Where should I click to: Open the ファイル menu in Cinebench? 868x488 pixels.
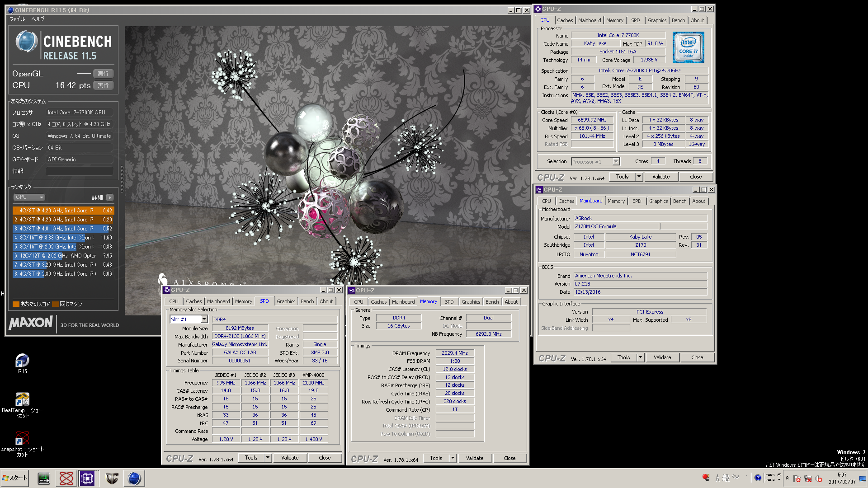pyautogui.click(x=17, y=19)
